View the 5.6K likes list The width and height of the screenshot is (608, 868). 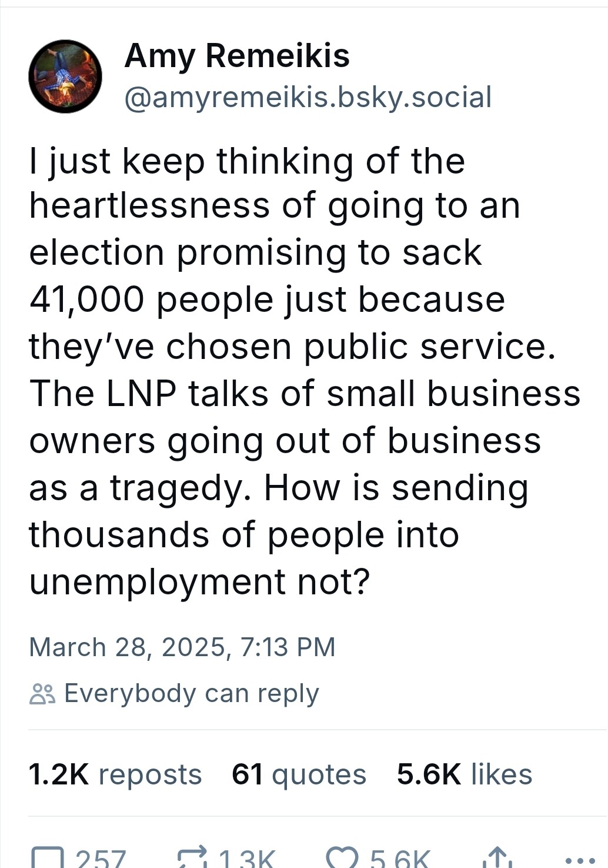click(465, 774)
